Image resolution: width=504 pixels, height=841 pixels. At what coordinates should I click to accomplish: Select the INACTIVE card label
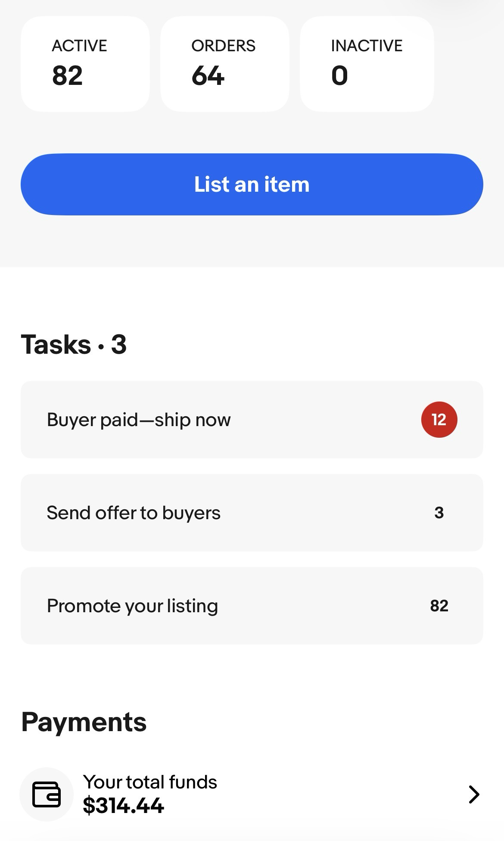(367, 46)
